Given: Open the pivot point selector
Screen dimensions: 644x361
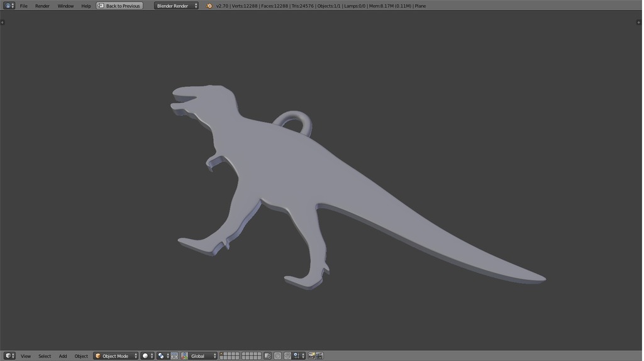Looking at the screenshot, I should [163, 356].
